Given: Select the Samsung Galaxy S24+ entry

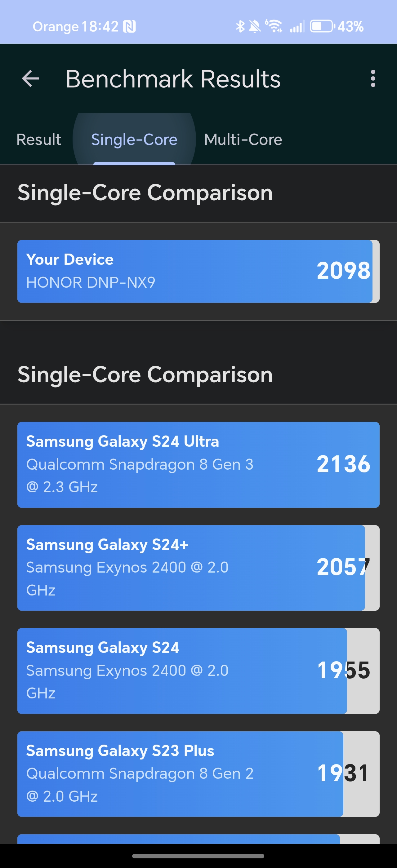Looking at the screenshot, I should pos(198,568).
